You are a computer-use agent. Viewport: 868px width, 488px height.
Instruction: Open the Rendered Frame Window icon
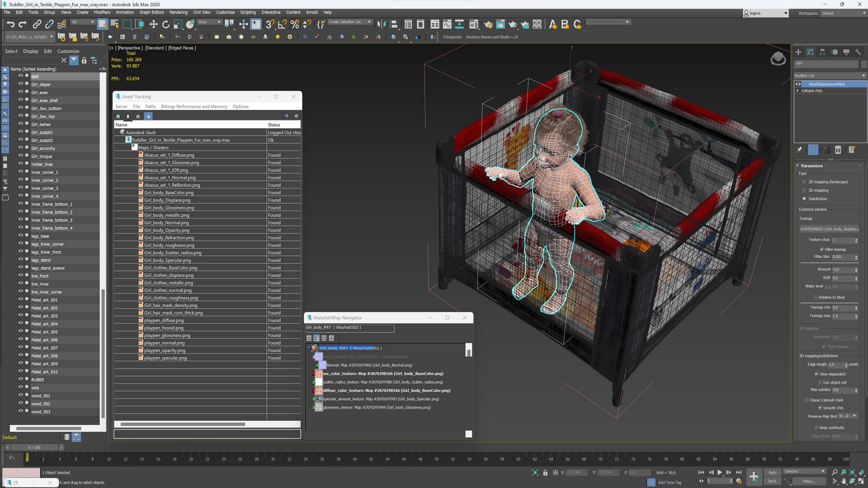500,24
